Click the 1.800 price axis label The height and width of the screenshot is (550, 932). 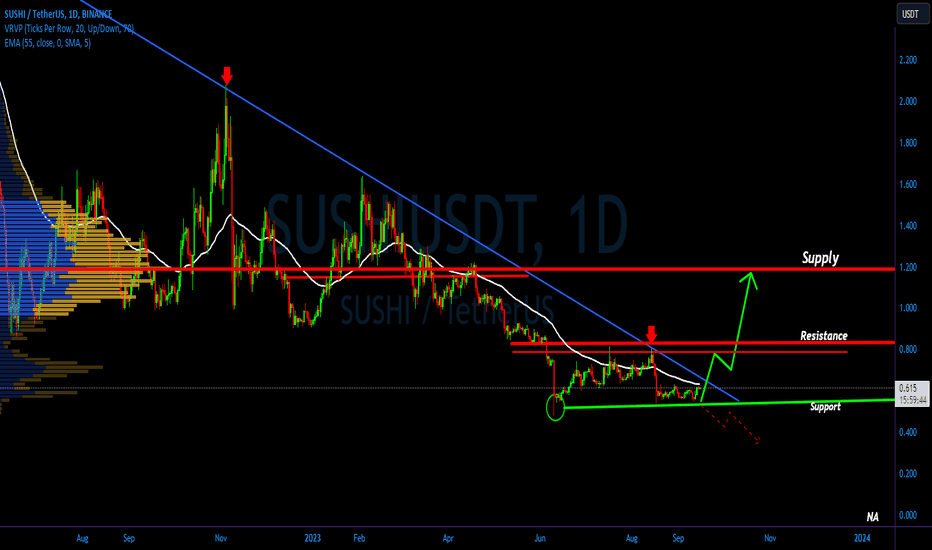pyautogui.click(x=908, y=143)
